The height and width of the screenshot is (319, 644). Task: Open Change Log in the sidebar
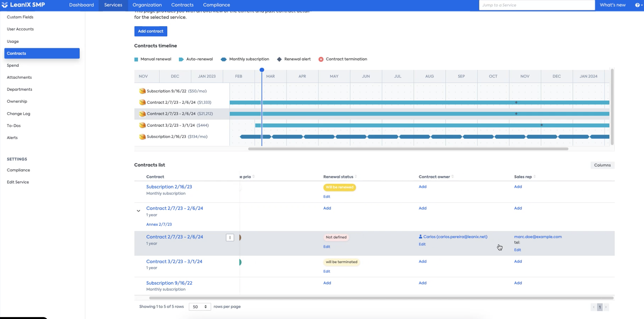pos(19,114)
